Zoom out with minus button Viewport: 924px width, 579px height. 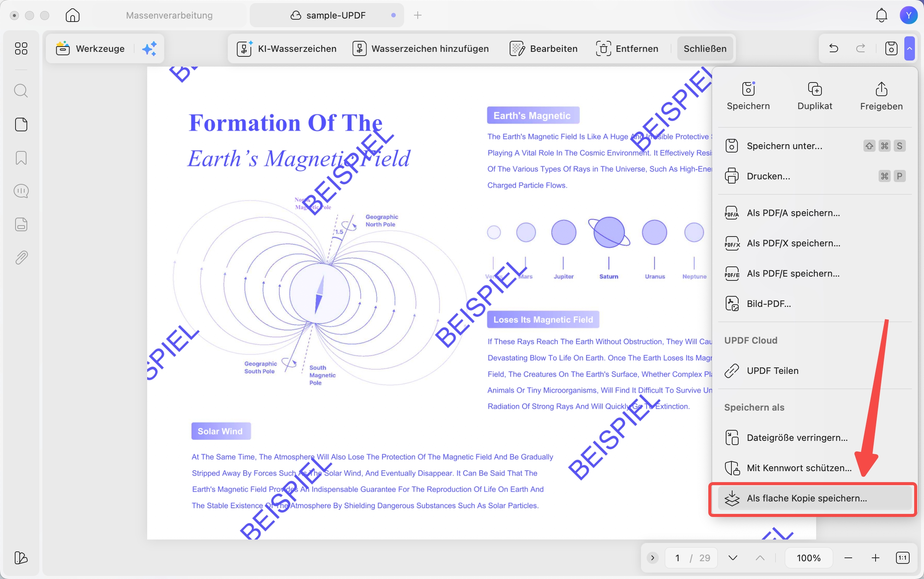848,558
